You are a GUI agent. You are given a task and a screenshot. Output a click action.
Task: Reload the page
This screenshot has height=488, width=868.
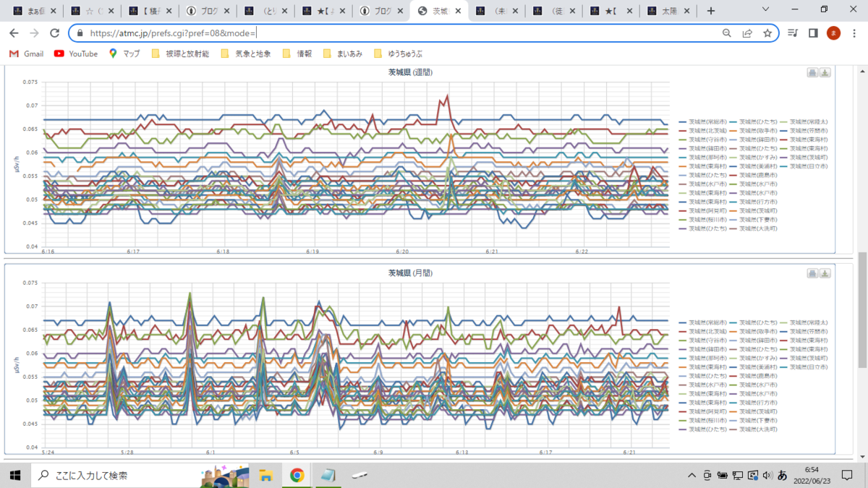[54, 33]
